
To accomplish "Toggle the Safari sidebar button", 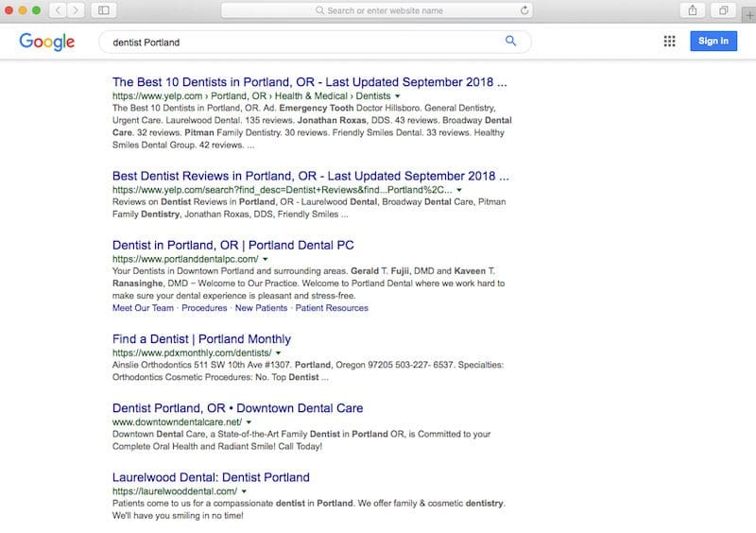I will [102, 10].
